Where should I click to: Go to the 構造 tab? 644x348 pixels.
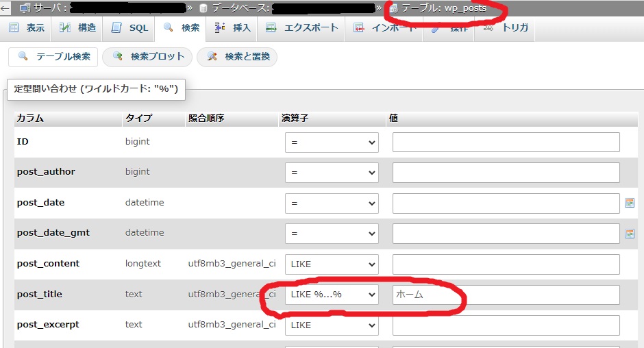[x=77, y=28]
